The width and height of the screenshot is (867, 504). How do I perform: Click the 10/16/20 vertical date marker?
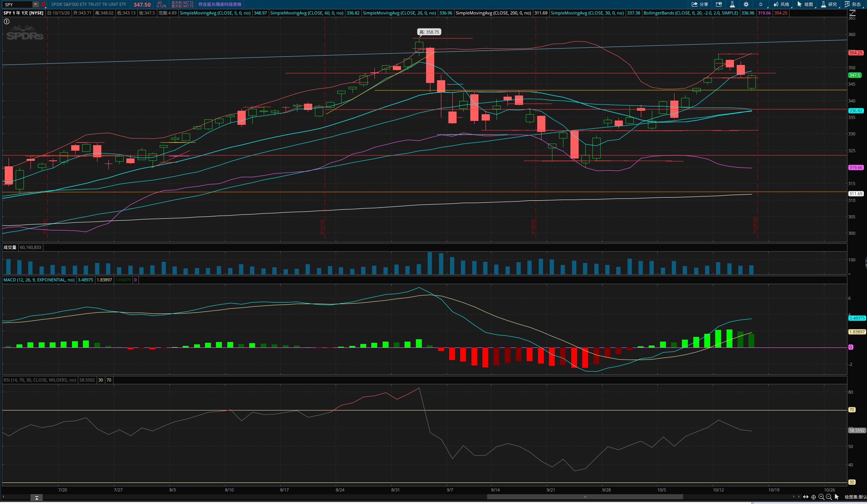(755, 225)
